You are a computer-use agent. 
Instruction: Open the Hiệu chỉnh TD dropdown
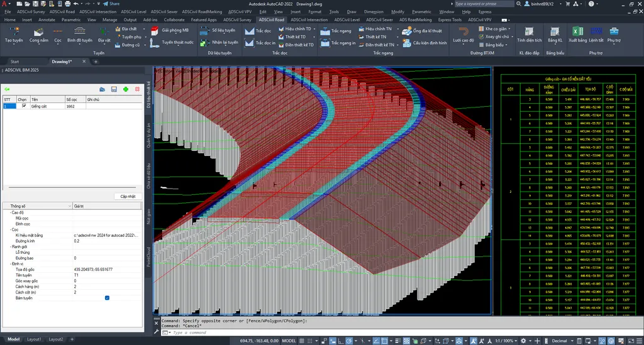(314, 29)
